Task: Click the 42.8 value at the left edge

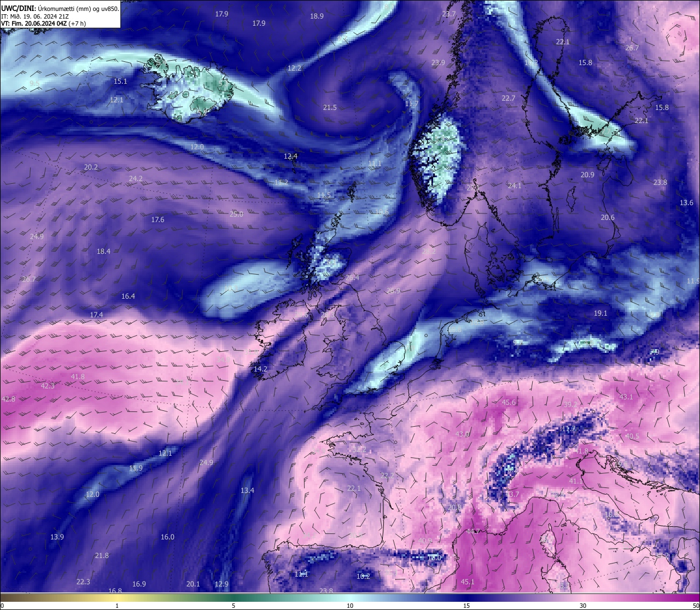Action: 9,399
